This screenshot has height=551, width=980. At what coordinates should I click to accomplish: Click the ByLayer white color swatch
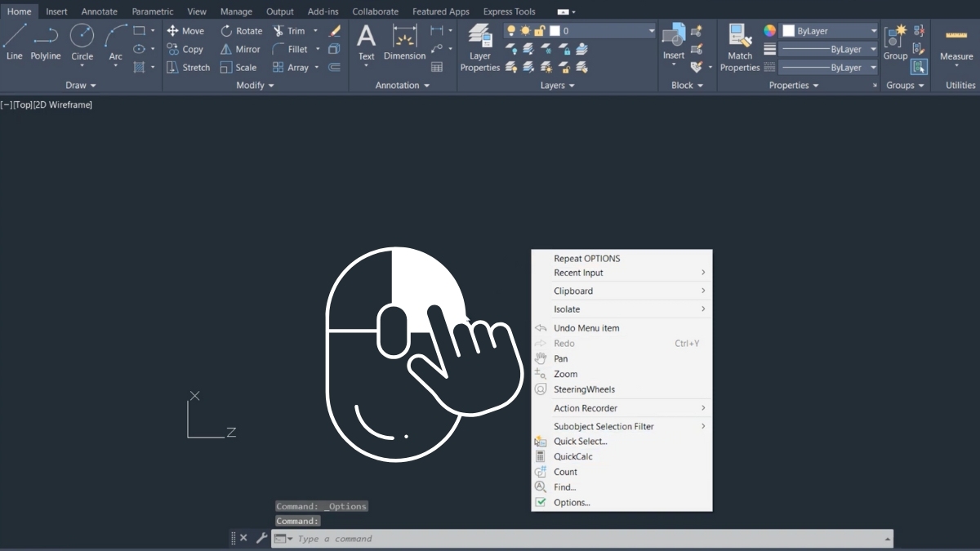pos(788,30)
